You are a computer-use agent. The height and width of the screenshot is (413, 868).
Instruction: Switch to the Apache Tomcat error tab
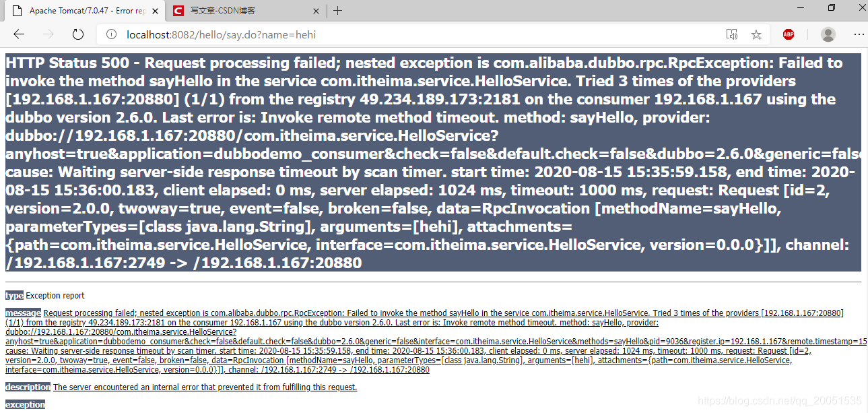83,11
